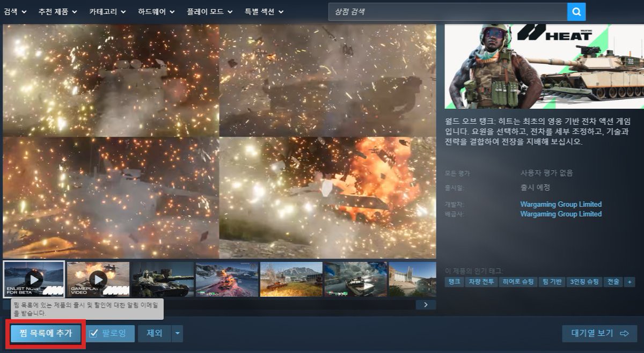Select the burning tank on snow thumbnail
This screenshot has height=353, width=644.
(x=227, y=279)
